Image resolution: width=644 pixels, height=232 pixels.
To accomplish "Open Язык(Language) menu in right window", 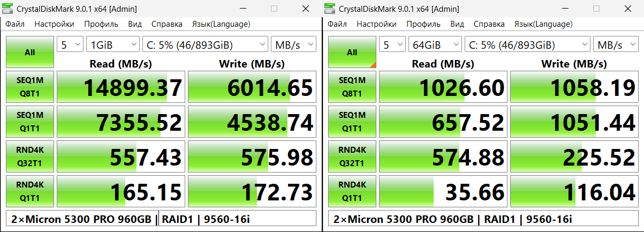I will (x=543, y=24).
